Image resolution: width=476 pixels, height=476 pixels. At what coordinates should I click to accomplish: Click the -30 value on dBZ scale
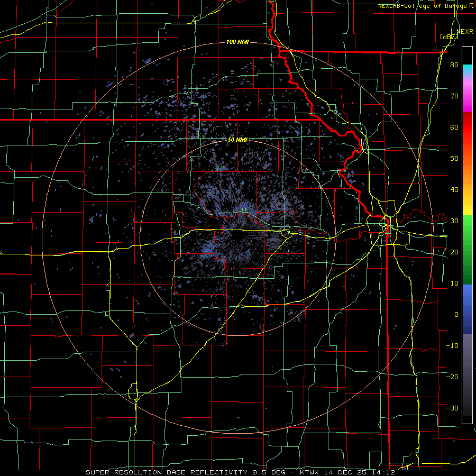[x=452, y=408]
